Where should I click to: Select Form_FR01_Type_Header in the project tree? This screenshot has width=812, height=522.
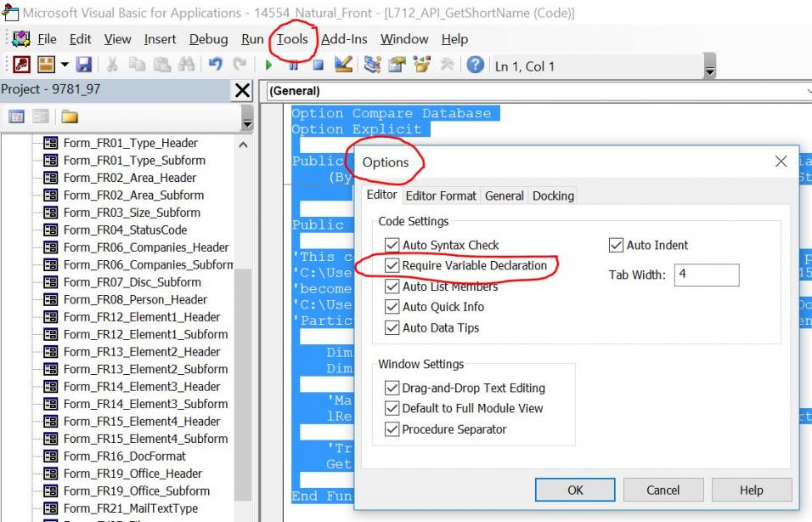(130, 143)
